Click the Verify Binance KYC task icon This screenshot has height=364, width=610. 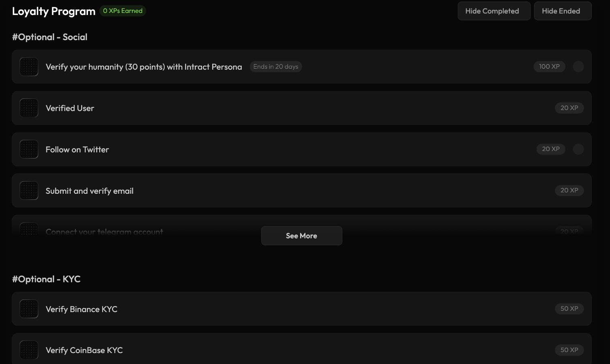[29, 309]
